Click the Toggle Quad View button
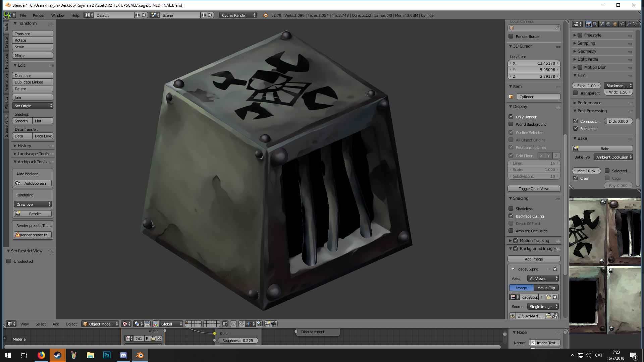 [534, 189]
